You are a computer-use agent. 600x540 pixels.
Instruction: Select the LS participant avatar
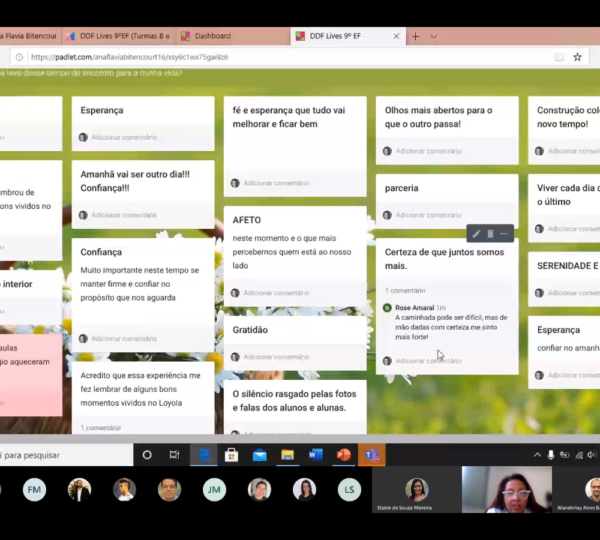(349, 490)
